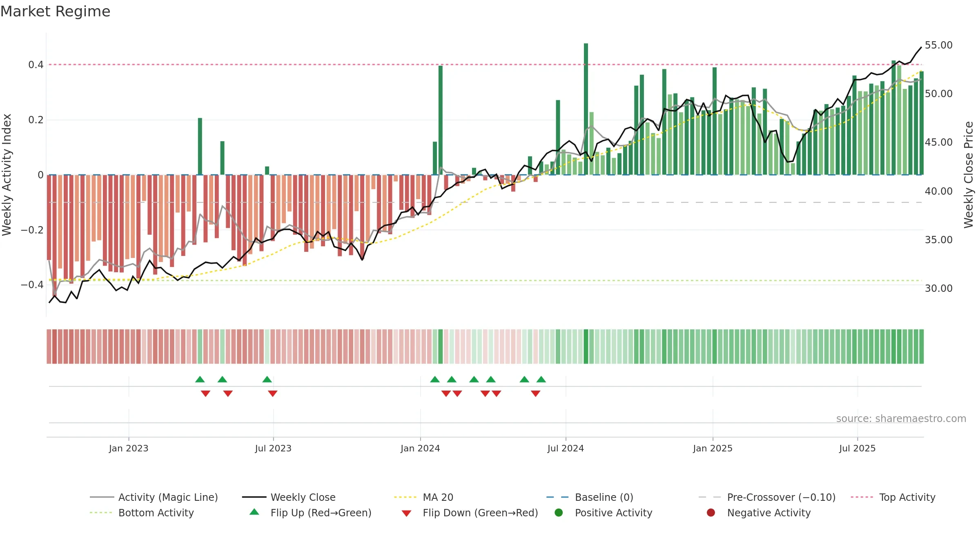Screen dimensions: 980x551
Task: Click the 0.2 activity axis tick
Action: tap(36, 120)
